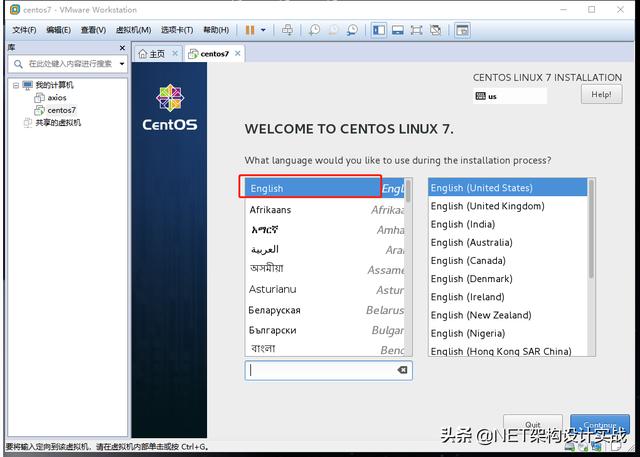The image size is (640, 457).
Task: Open the 选项卡(T) menu
Action: coord(177,30)
